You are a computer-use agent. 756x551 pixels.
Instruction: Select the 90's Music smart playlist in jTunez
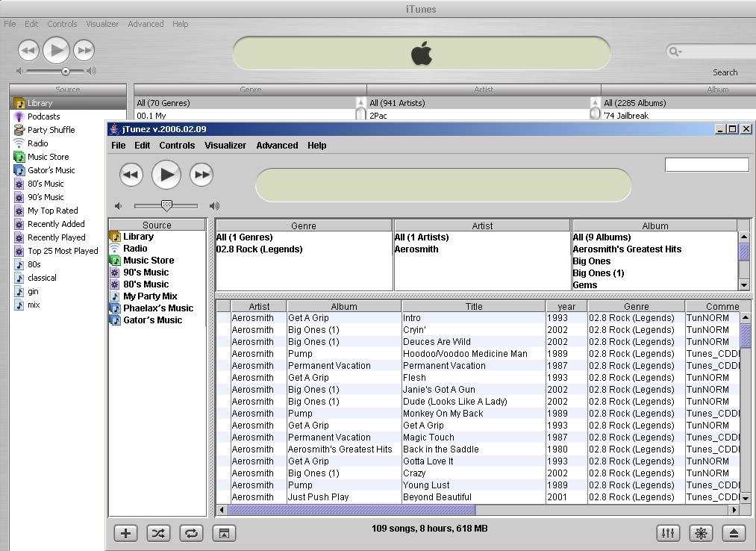point(146,272)
